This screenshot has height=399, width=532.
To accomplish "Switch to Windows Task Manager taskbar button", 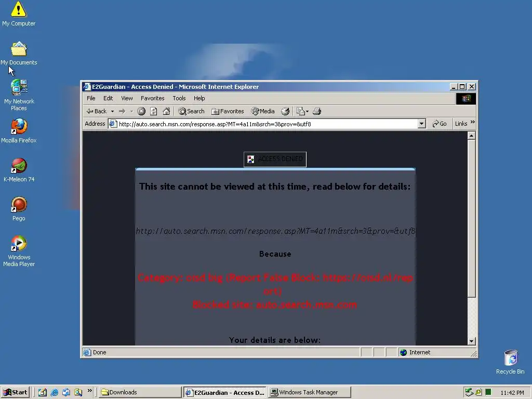I will pyautogui.click(x=310, y=393).
